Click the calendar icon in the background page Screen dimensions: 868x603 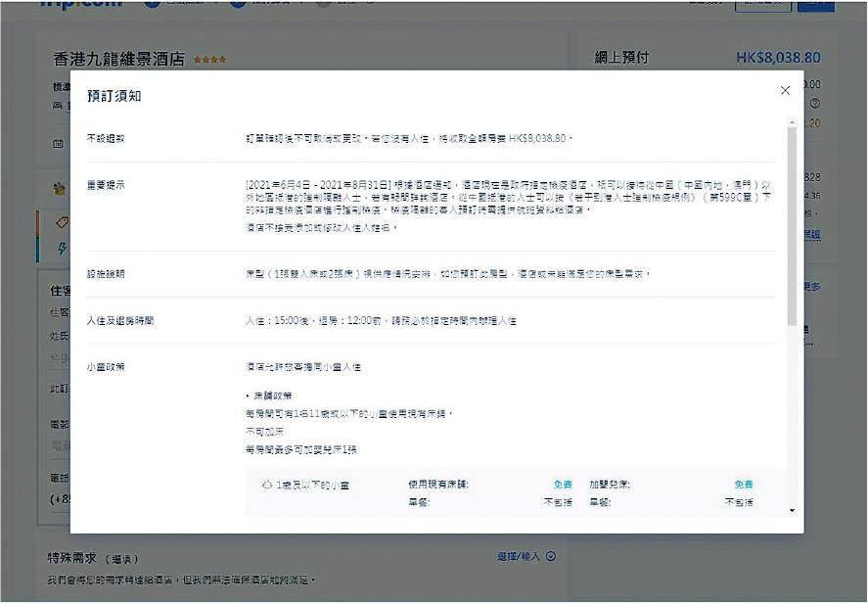point(58,144)
